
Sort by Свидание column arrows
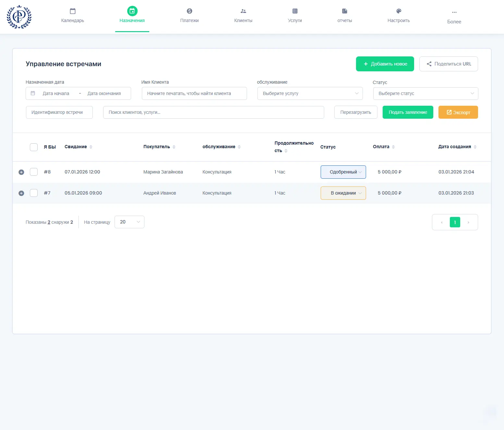(91, 147)
